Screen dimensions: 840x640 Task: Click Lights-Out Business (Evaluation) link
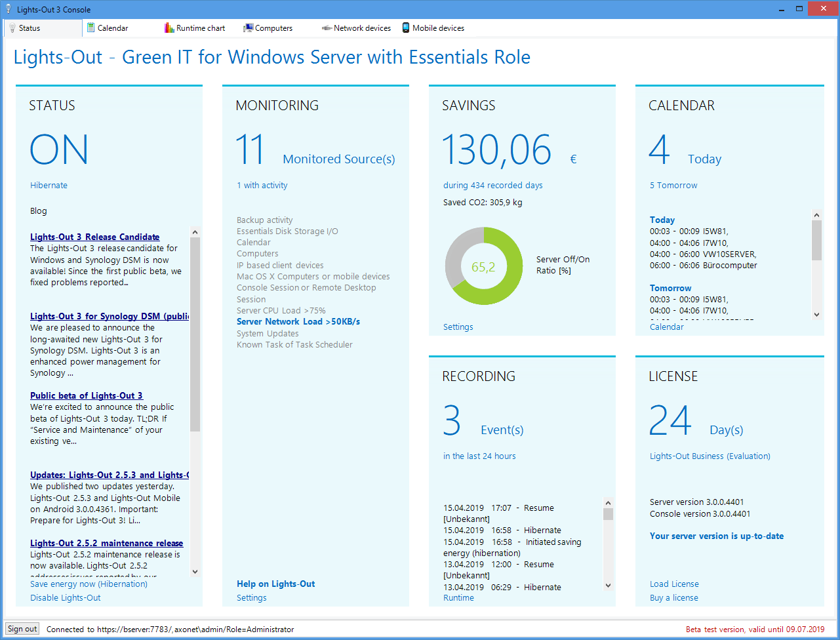tap(710, 456)
